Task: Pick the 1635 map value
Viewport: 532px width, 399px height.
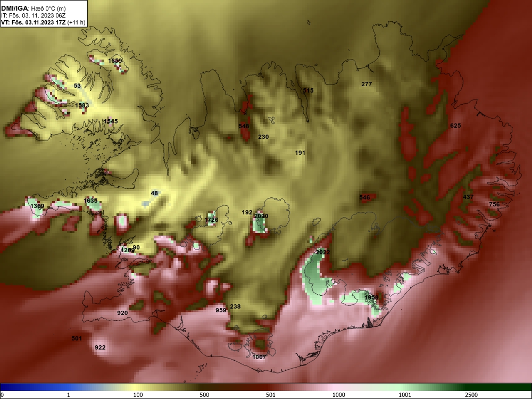Action: point(90,201)
